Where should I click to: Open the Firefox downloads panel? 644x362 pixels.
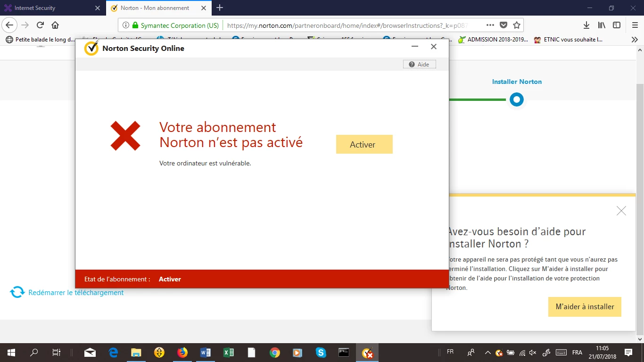[x=586, y=25]
